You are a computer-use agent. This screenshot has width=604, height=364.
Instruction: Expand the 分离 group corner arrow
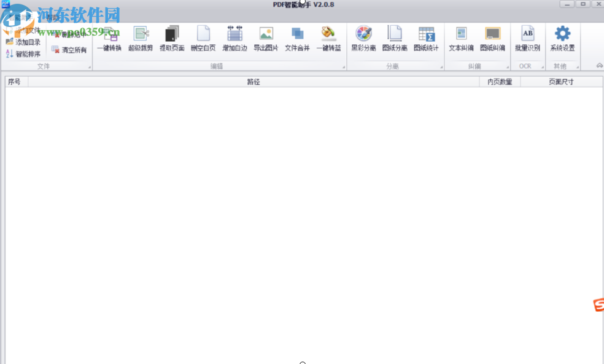[x=440, y=66]
